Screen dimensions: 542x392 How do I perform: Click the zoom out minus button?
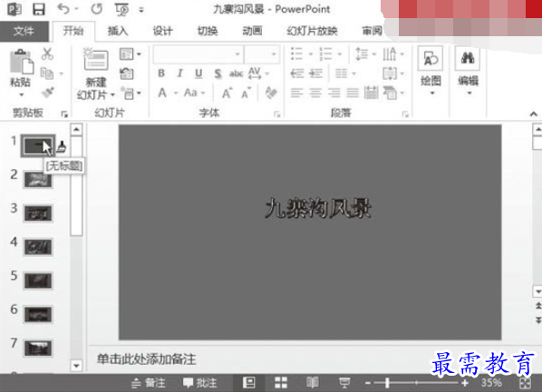[x=368, y=383]
